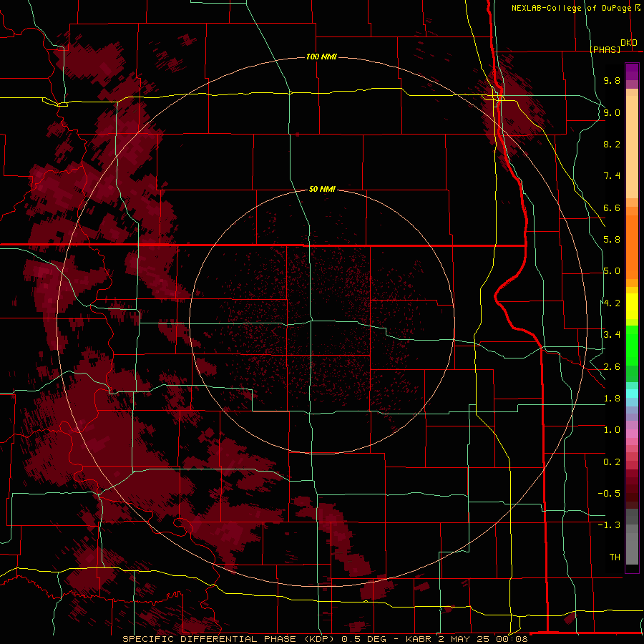
Task: Click the 8.2 scale value
Action: click(x=612, y=144)
